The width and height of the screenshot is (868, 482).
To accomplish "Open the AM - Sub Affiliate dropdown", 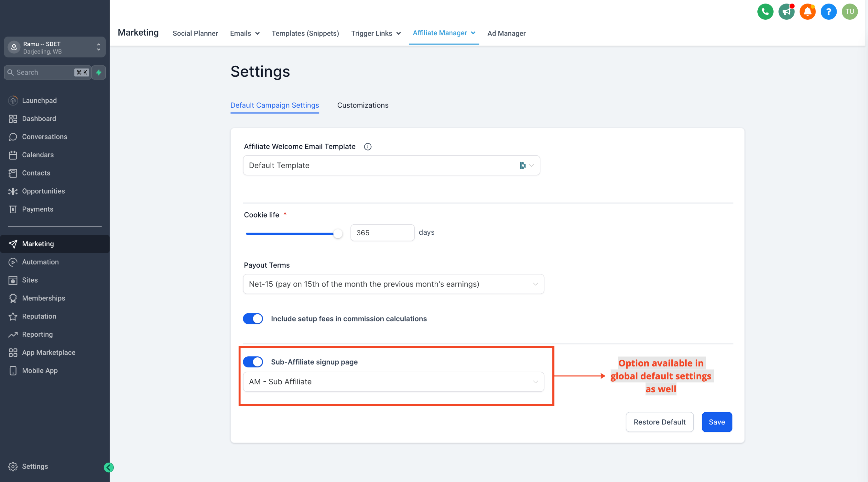I will (393, 381).
